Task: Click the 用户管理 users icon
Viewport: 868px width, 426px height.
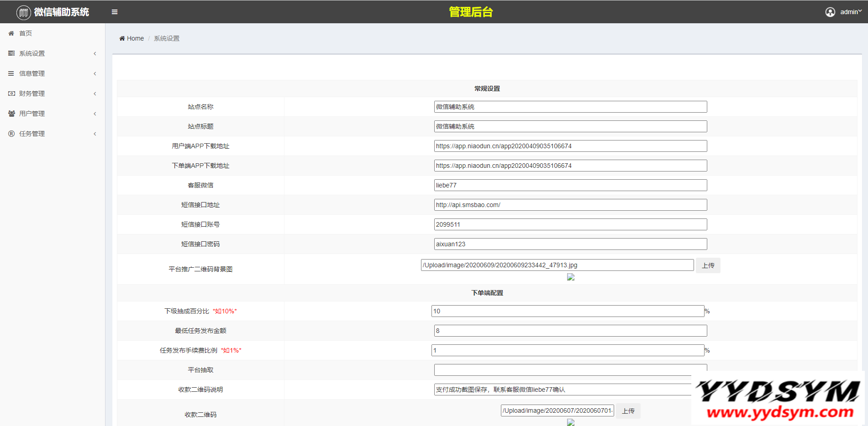Action: click(11, 114)
